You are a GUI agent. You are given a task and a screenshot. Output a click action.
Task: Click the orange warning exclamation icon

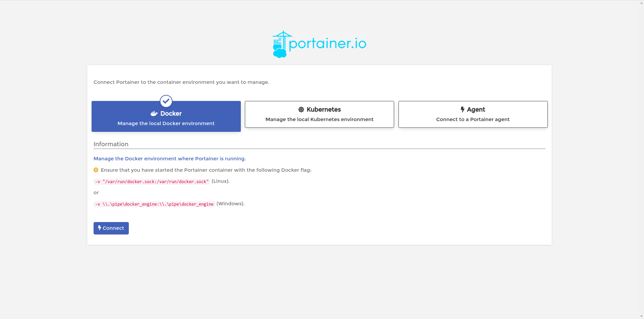tap(96, 170)
